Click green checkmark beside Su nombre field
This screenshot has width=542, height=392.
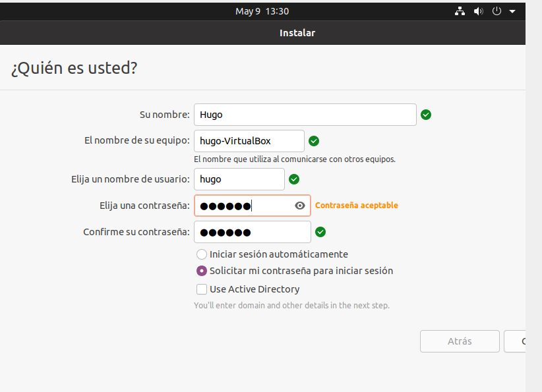point(426,115)
